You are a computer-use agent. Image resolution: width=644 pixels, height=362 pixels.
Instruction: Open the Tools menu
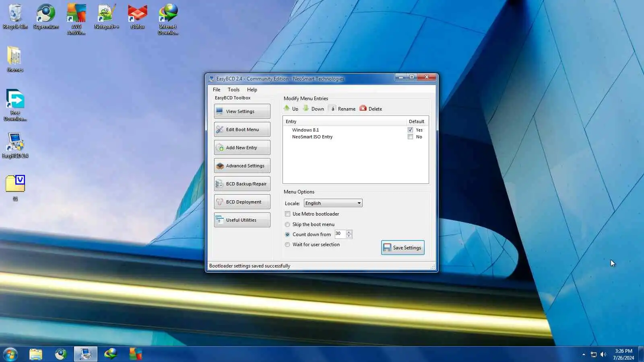pyautogui.click(x=233, y=90)
